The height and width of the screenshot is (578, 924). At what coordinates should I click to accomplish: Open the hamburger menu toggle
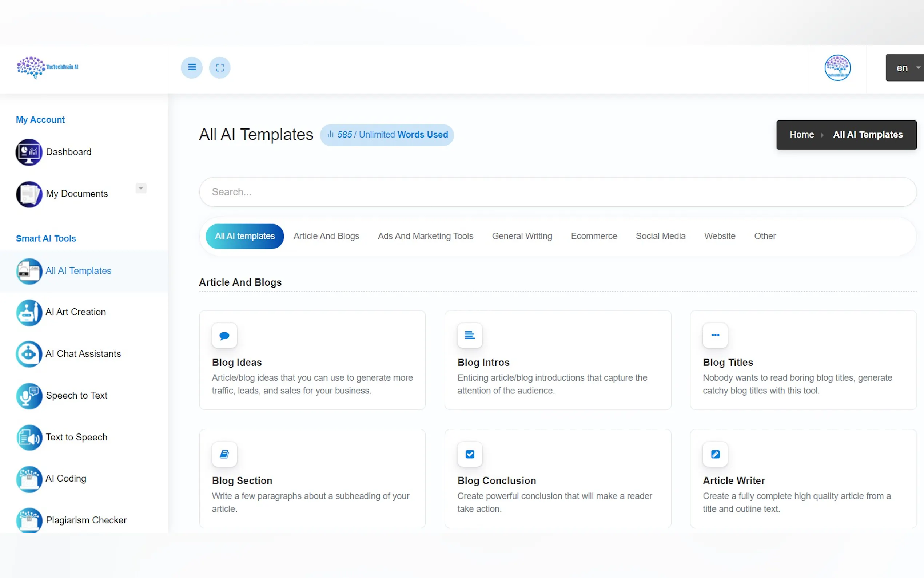[x=192, y=67]
